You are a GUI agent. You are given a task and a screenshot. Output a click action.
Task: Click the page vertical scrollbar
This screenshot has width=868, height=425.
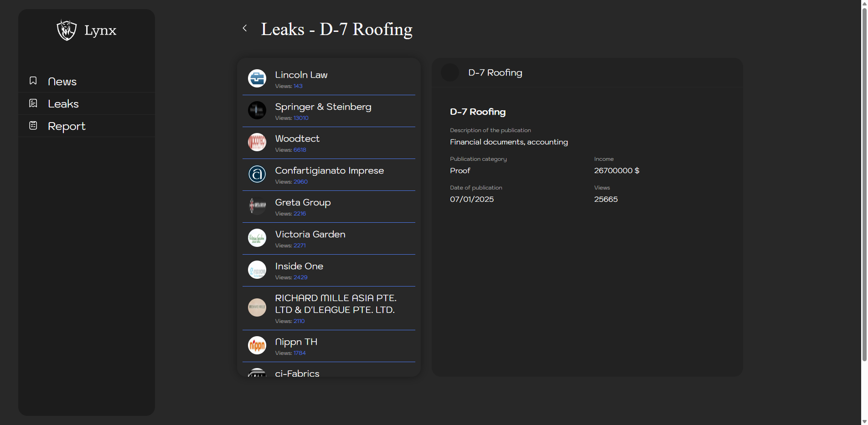coord(864,182)
